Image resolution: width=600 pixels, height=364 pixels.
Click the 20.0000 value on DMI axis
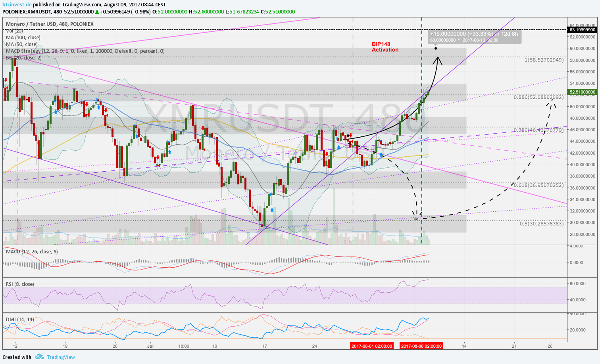coord(578,330)
